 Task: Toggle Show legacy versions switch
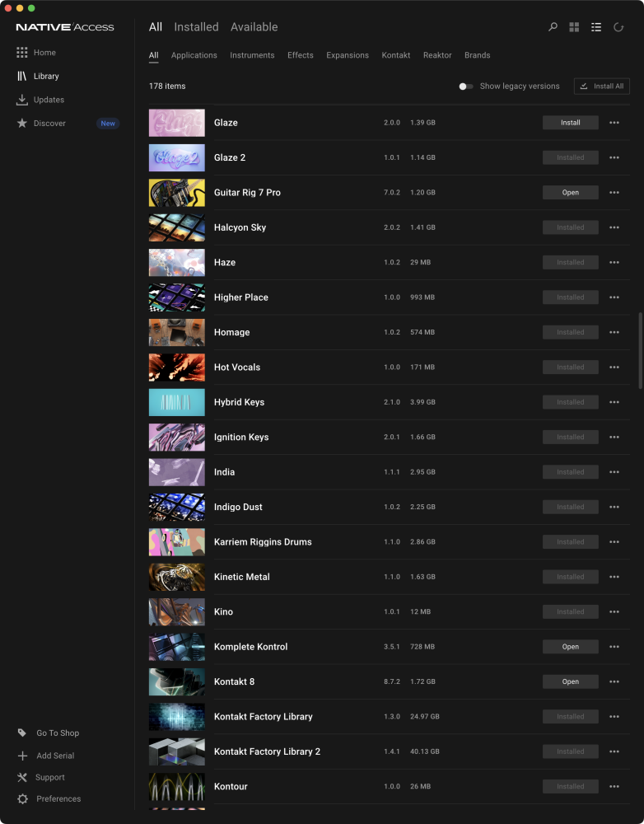tap(466, 87)
